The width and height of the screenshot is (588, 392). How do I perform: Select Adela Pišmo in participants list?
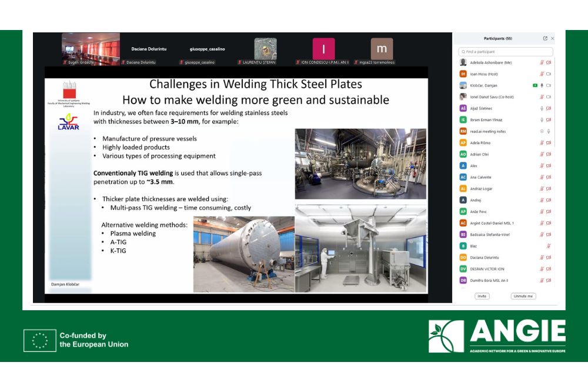click(480, 143)
